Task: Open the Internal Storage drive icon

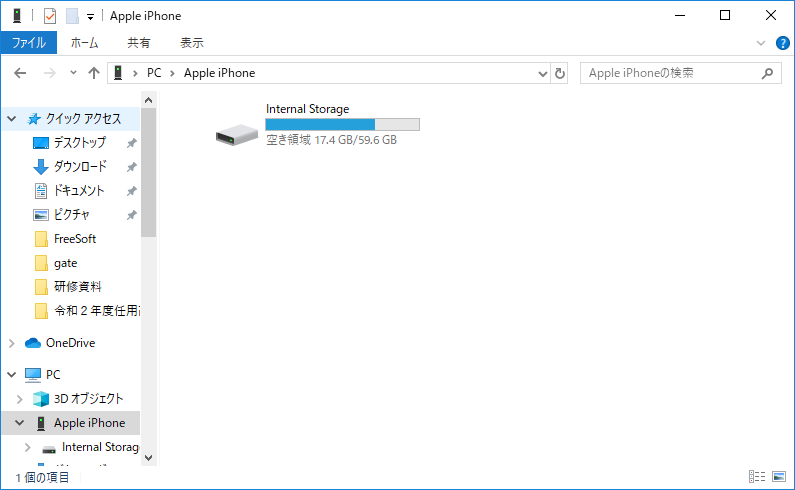Action: (237, 135)
